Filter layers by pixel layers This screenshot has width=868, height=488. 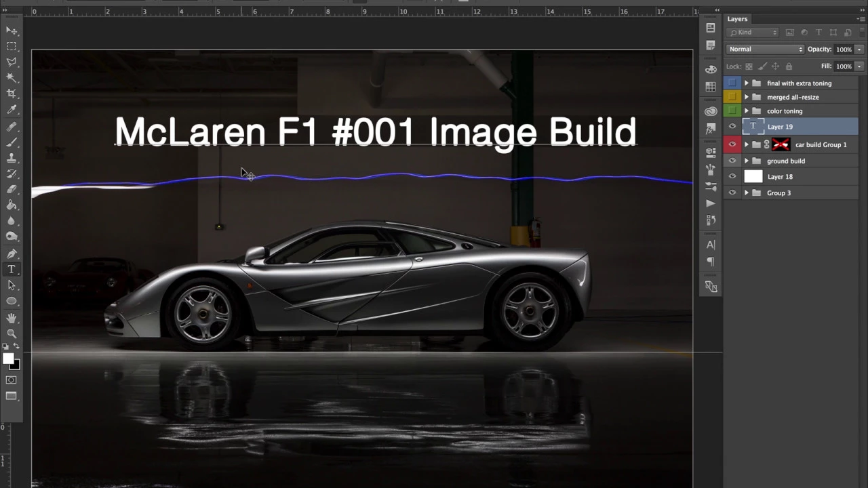pyautogui.click(x=790, y=33)
